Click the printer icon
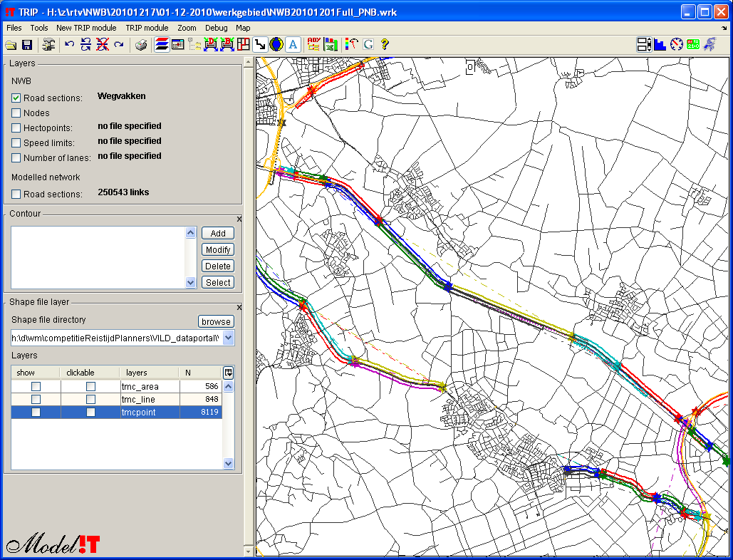 (141, 45)
